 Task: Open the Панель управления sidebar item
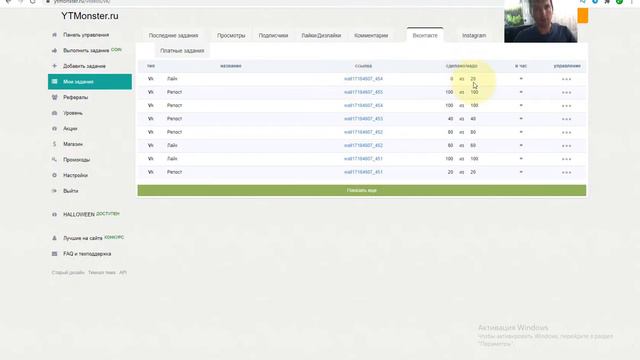[86, 35]
